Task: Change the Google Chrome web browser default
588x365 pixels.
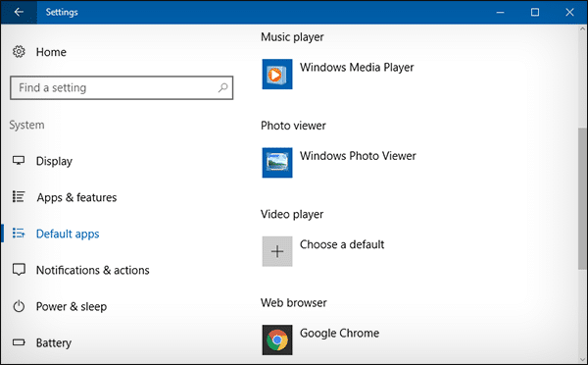Action: (x=339, y=334)
